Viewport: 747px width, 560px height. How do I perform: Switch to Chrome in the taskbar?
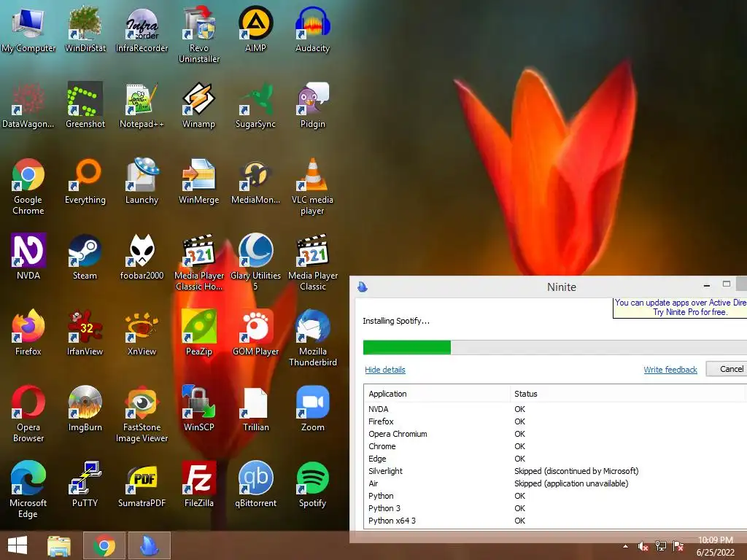pos(104,545)
